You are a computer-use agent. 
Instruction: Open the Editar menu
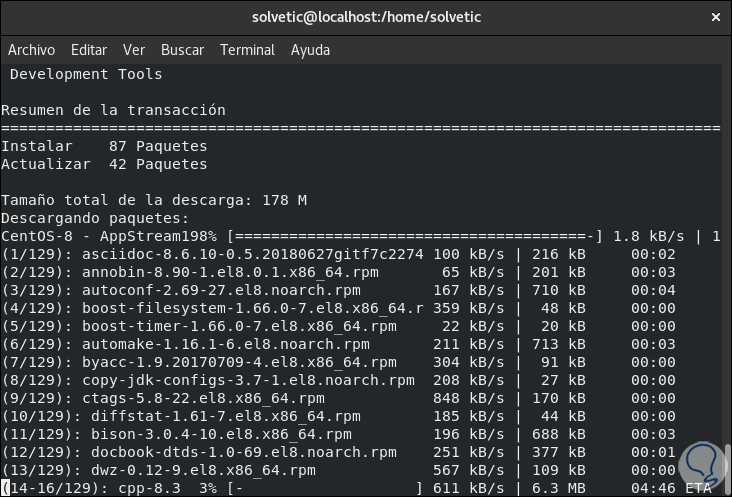89,50
